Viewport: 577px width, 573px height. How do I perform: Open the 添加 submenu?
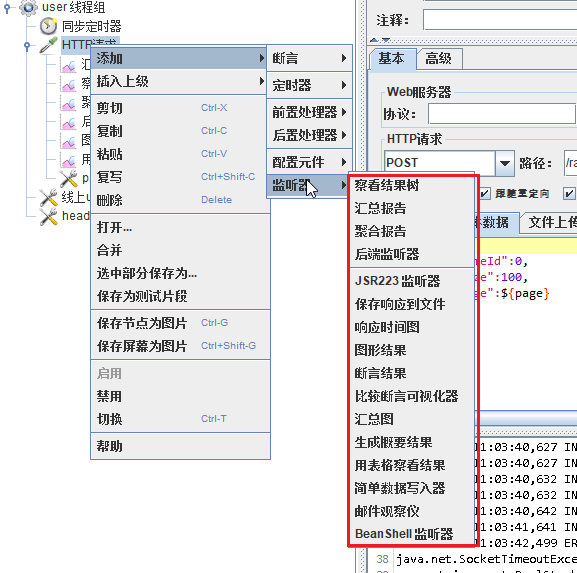coord(179,58)
